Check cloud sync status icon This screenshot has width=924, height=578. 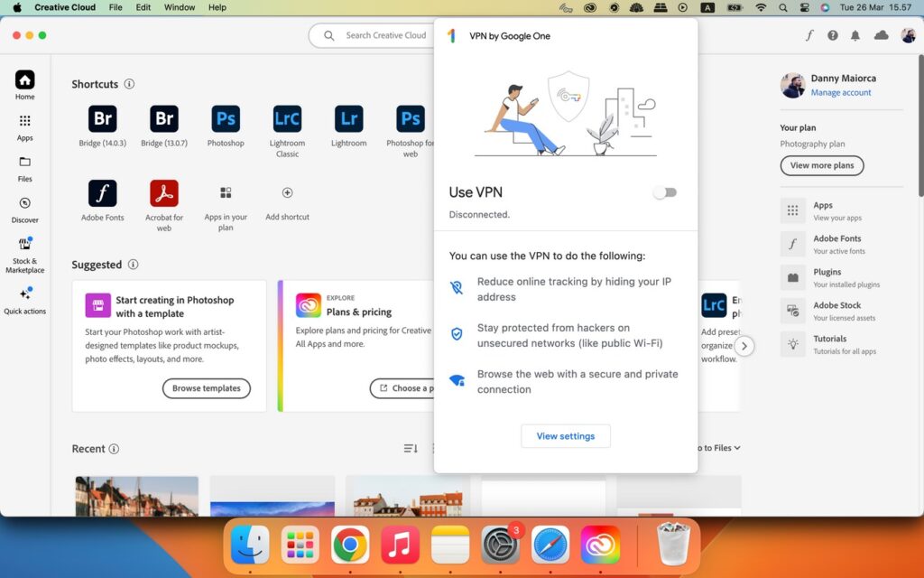tap(881, 35)
